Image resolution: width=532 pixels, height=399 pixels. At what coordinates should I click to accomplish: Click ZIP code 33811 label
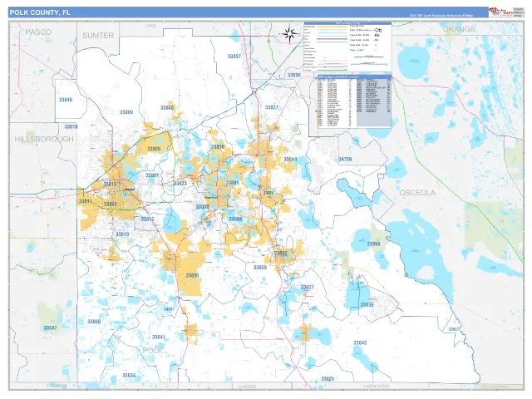tap(86, 201)
